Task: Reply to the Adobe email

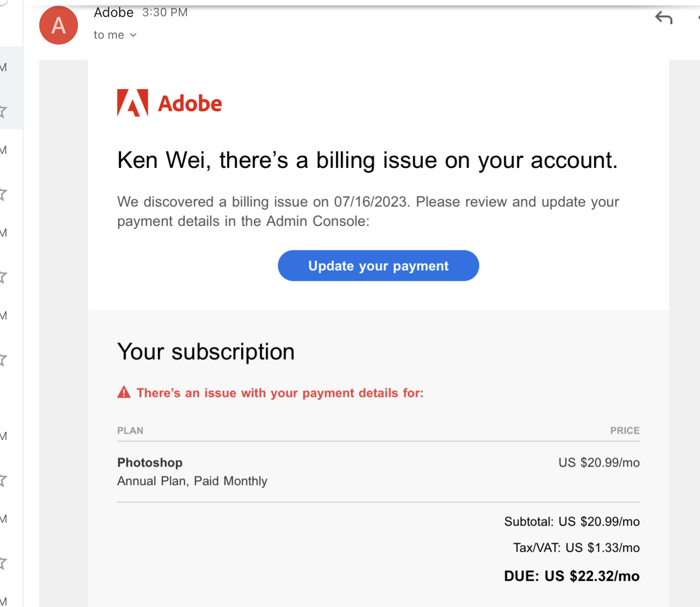Action: click(x=664, y=18)
